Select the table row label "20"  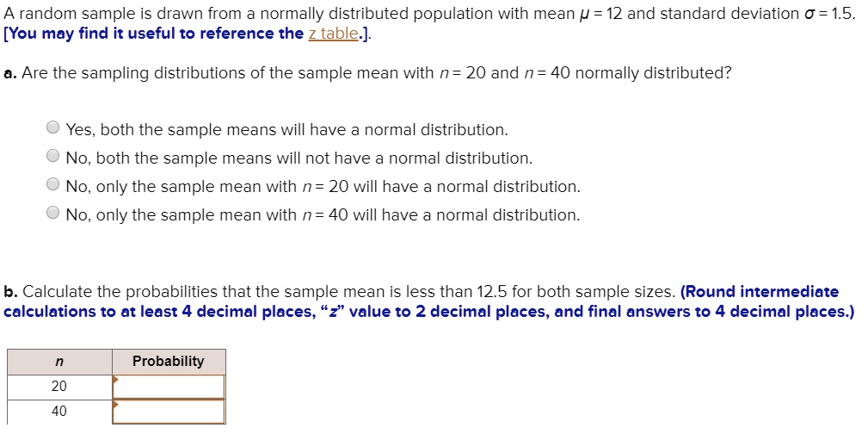pos(58,387)
